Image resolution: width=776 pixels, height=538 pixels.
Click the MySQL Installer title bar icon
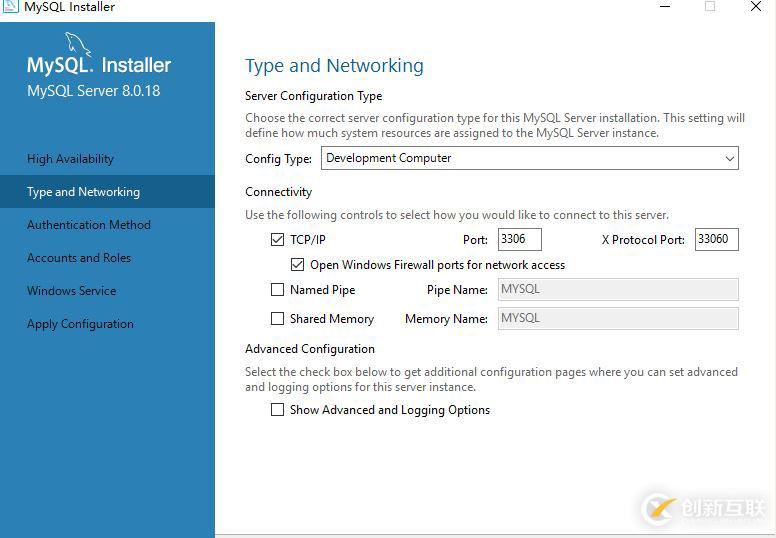(10, 6)
